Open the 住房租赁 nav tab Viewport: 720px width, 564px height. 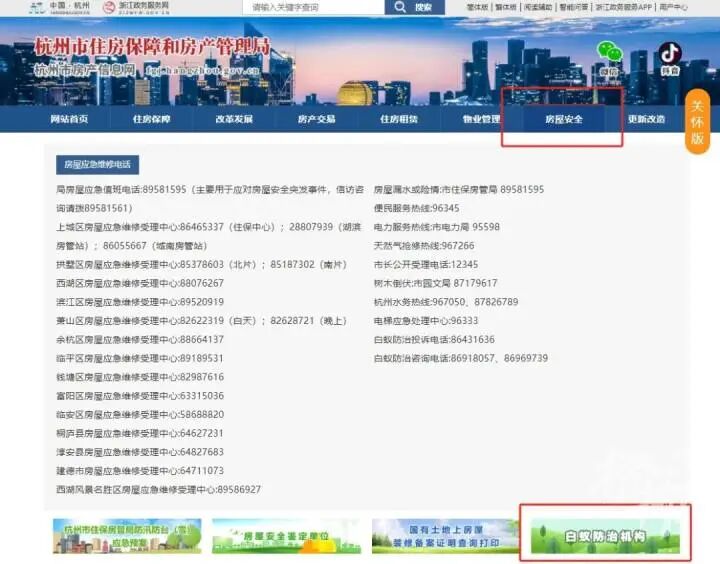399,119
